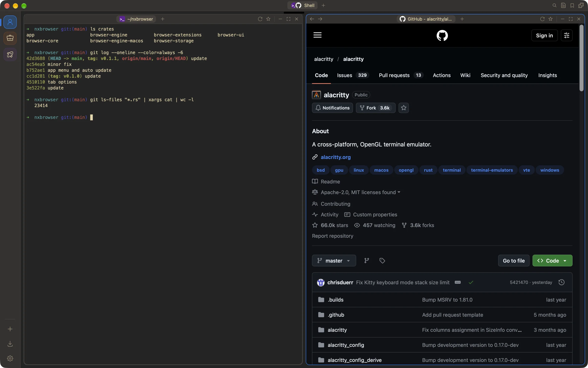This screenshot has width=588, height=368.
Task: View branches icon beside master selector
Action: point(367,261)
